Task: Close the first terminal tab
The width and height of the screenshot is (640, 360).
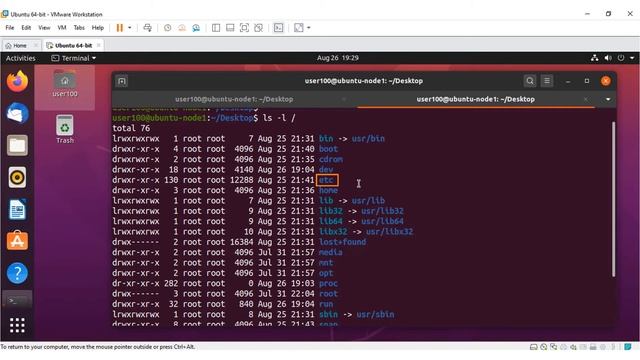Action: (x=344, y=99)
